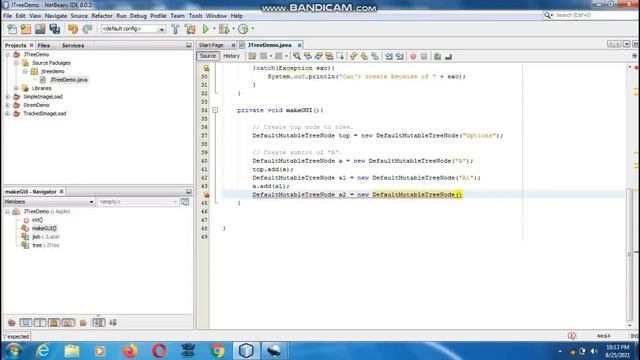This screenshot has height=360, width=640.
Task: Toggle Show Fields filter in Navigator
Action: 25,322
